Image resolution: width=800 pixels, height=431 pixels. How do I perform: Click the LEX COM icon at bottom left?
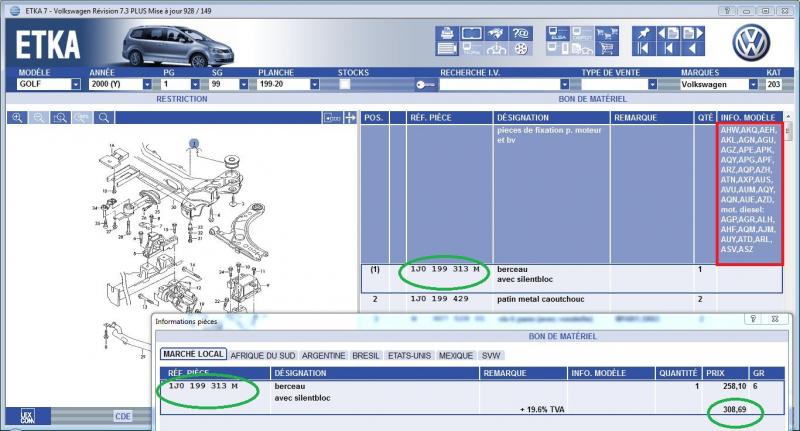point(28,416)
